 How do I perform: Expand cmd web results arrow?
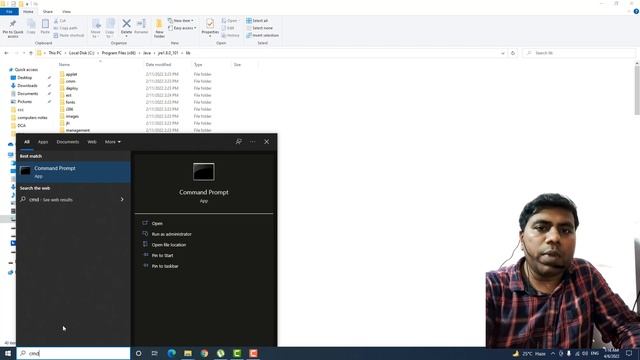tap(122, 200)
